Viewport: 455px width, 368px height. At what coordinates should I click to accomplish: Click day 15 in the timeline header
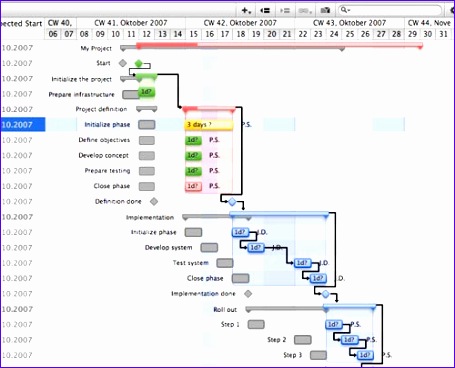coord(193,34)
